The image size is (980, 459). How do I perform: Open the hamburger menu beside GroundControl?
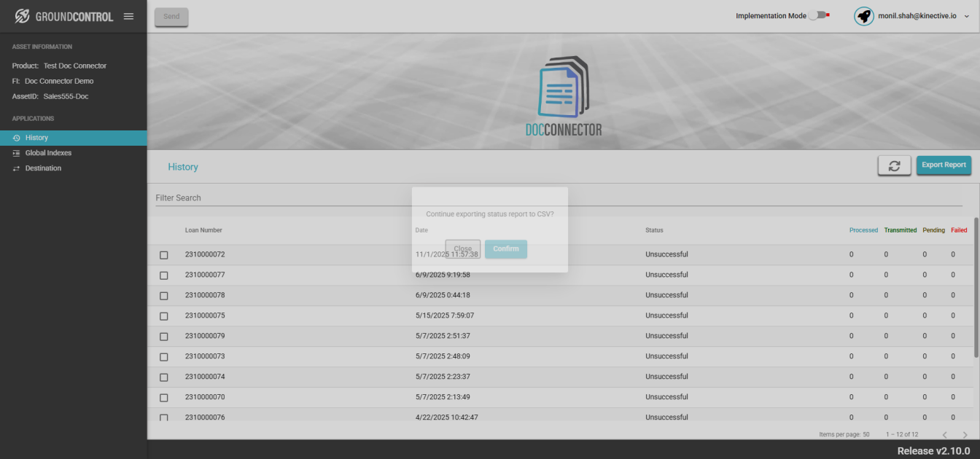[x=129, y=16]
